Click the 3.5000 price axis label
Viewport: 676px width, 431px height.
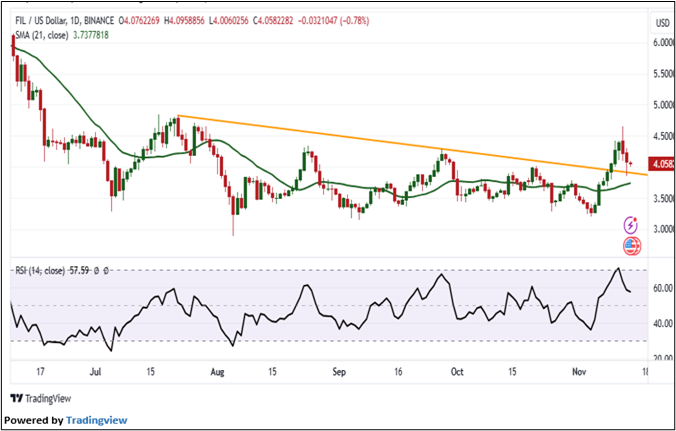664,198
